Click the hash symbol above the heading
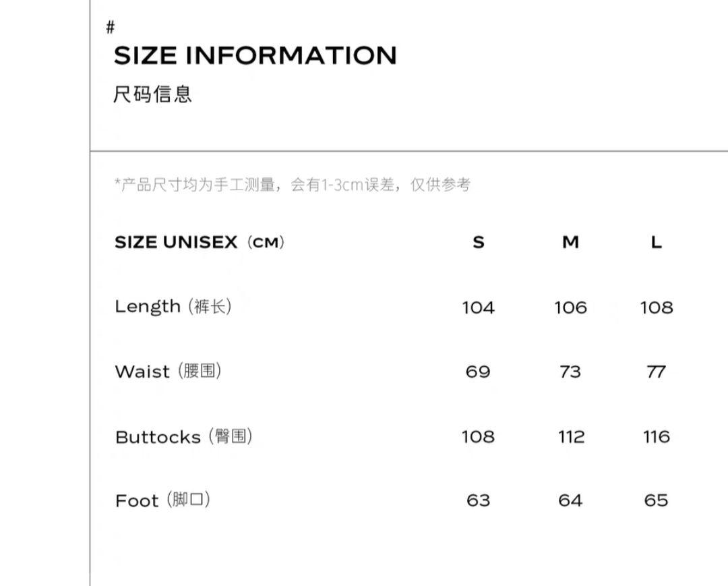Viewport: 728px width, 586px height. pos(110,28)
